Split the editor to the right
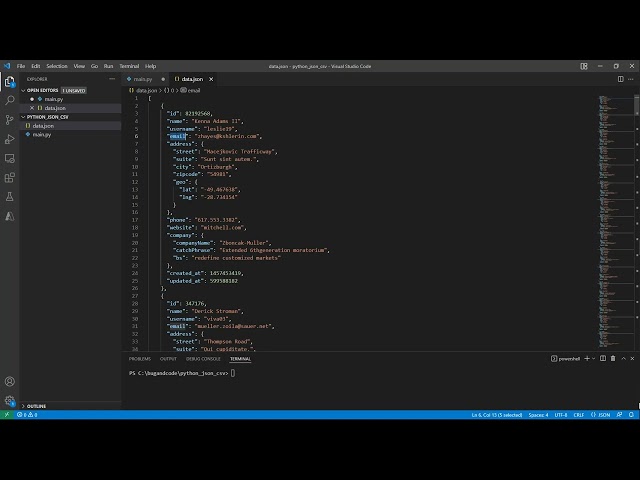The height and width of the screenshot is (480, 640). pos(620,79)
